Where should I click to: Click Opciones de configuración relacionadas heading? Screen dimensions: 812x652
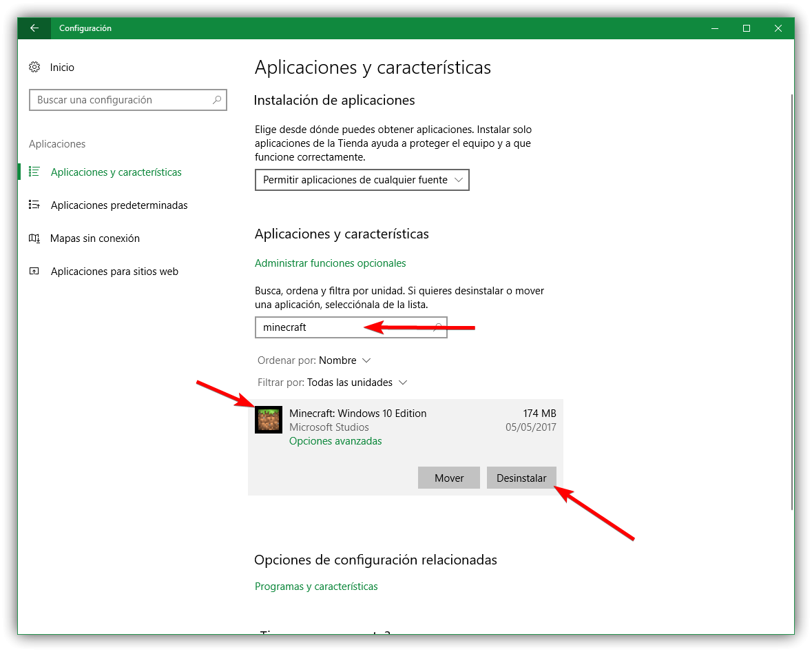pos(375,560)
